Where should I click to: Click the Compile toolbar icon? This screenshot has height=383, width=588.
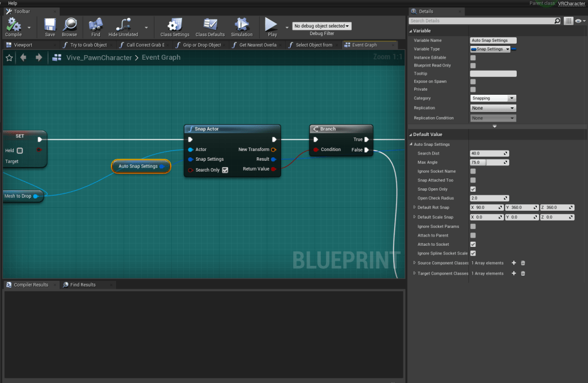[13, 24]
